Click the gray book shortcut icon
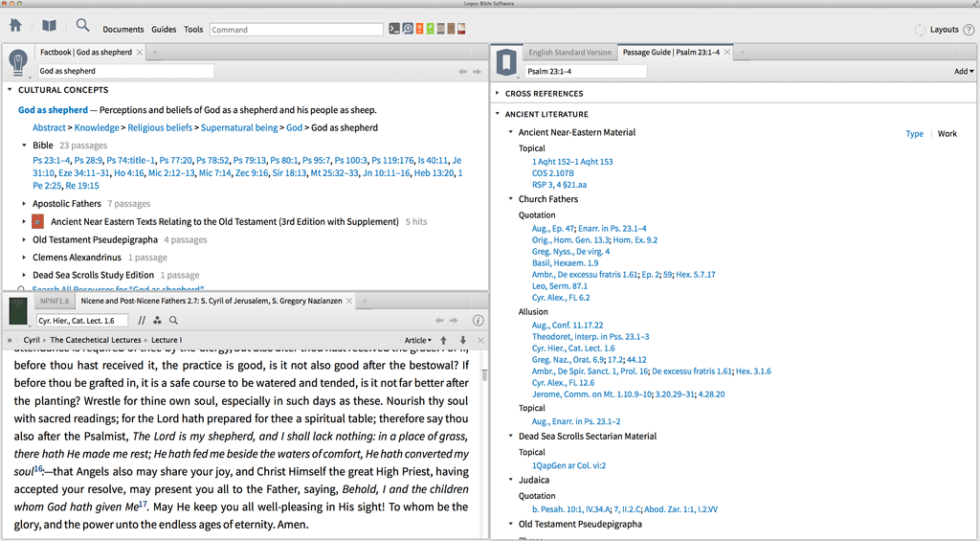 (x=440, y=29)
